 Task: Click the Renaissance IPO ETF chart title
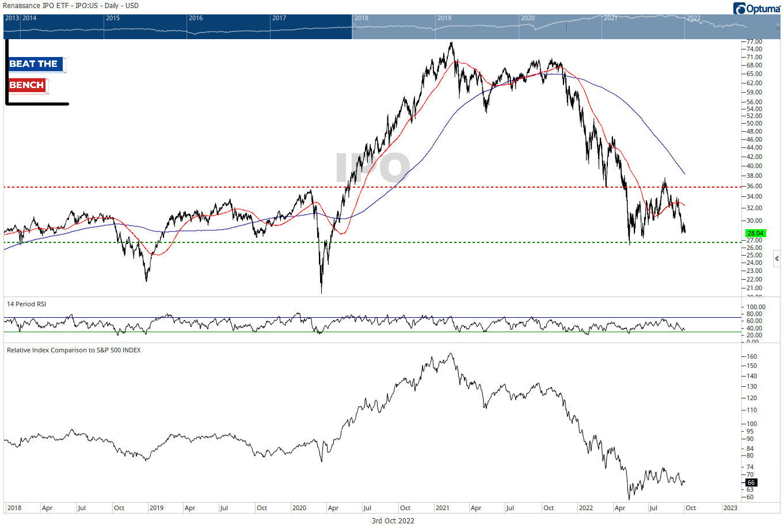pos(71,6)
